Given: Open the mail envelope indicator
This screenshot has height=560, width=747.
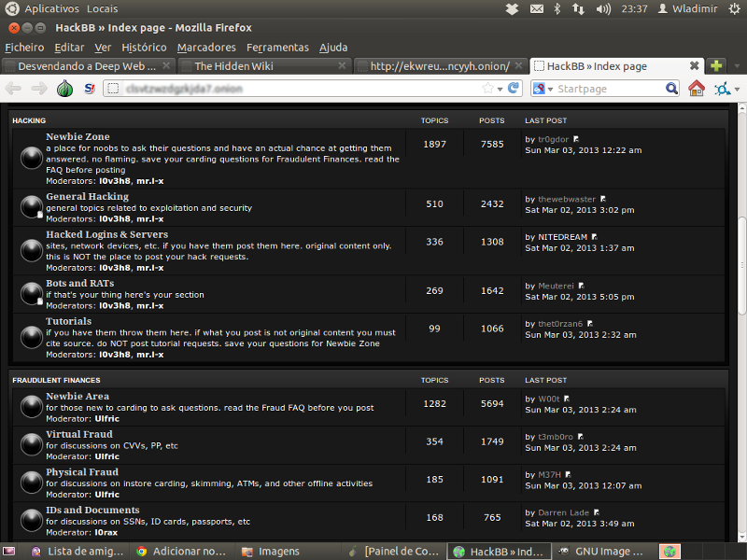Looking at the screenshot, I should pyautogui.click(x=537, y=9).
